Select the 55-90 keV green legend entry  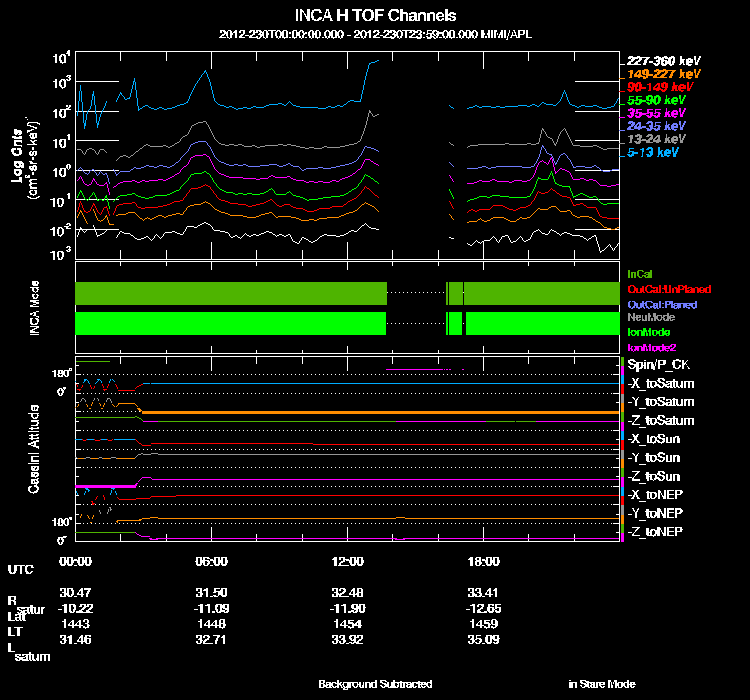coord(656,100)
